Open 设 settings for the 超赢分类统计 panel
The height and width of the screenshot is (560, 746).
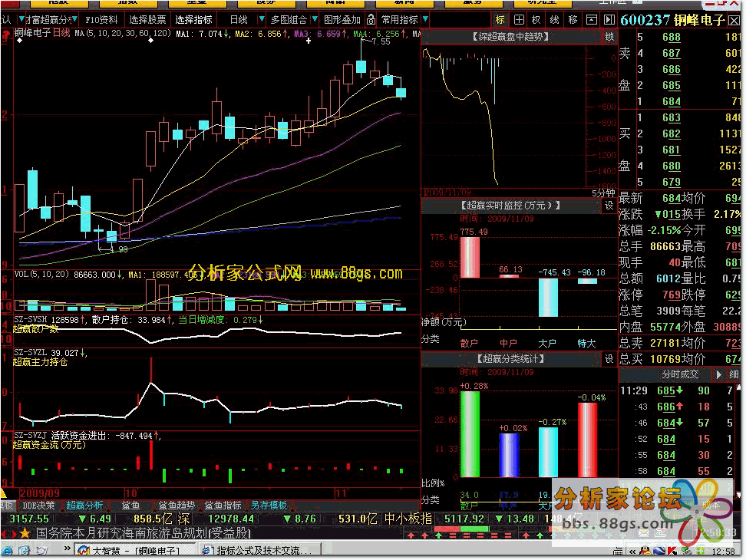coord(609,359)
